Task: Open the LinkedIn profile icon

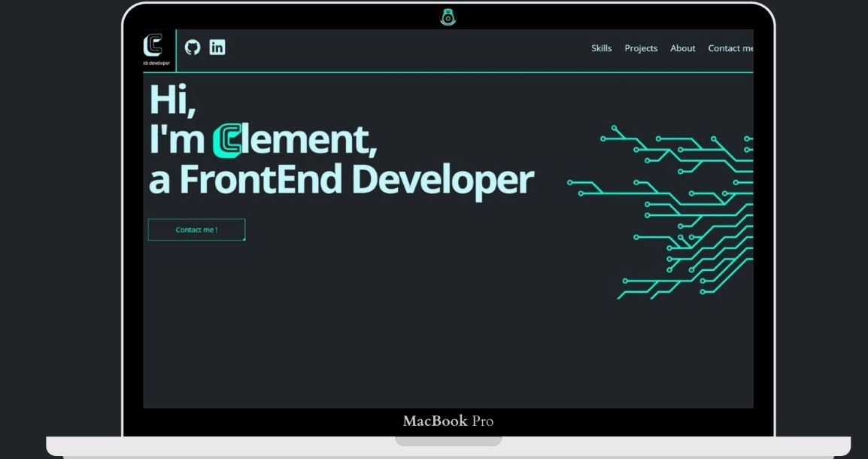Action: click(x=217, y=47)
